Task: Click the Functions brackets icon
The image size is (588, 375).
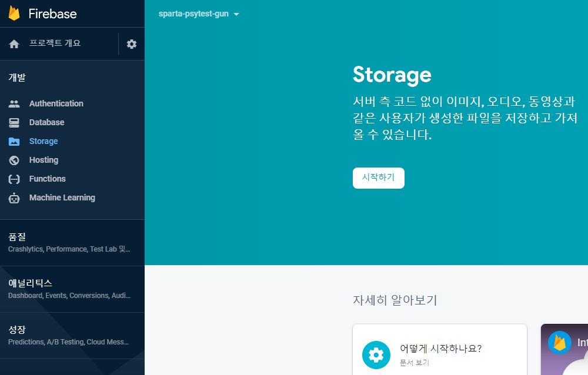Action: pos(14,179)
